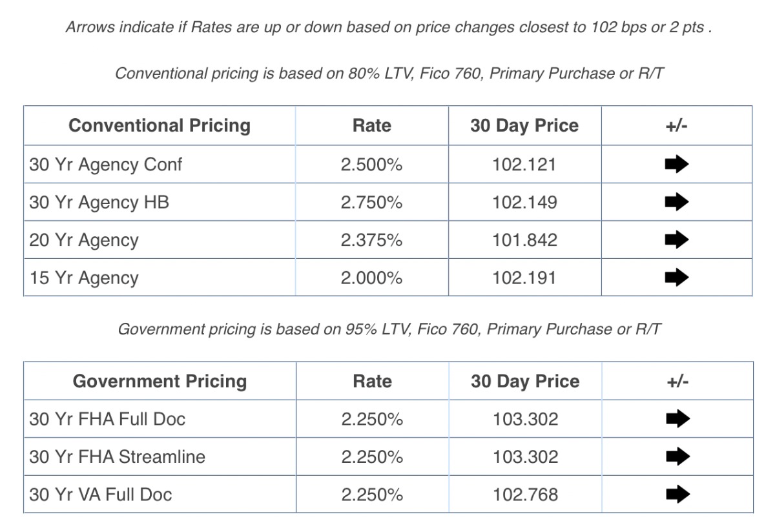Click the 30 Yr Agency Conf row label

pyautogui.click(x=106, y=165)
